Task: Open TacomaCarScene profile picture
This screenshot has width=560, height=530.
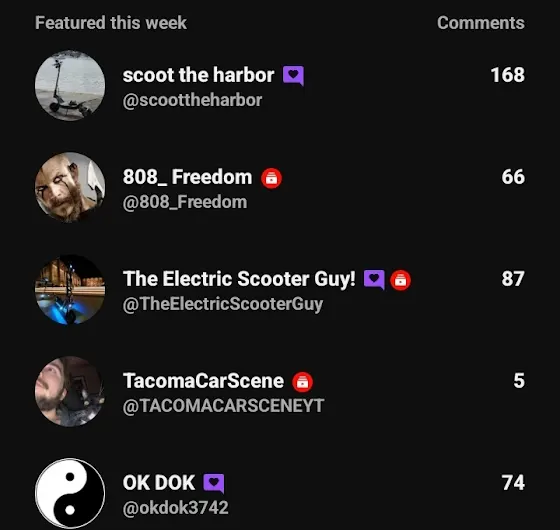Action: (x=70, y=391)
